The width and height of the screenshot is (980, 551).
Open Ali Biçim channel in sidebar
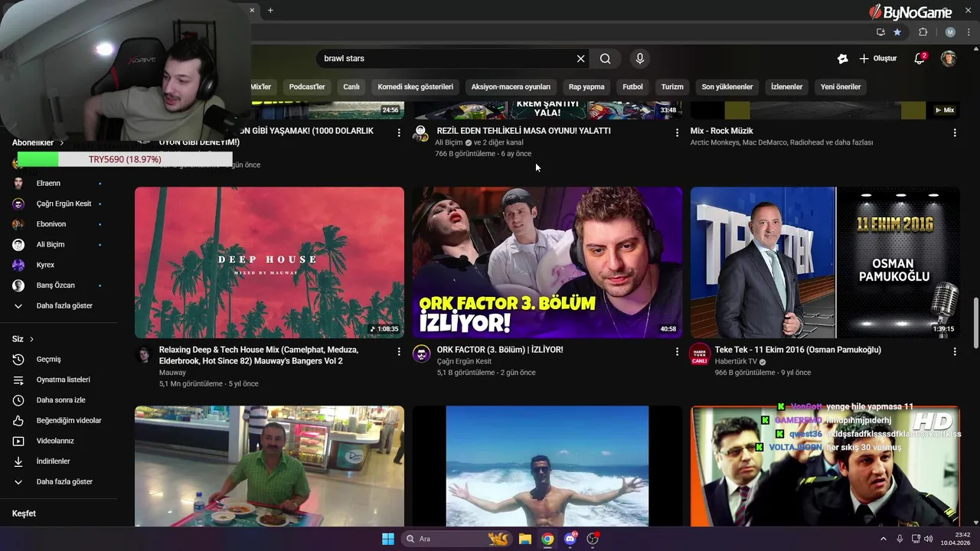point(59,245)
